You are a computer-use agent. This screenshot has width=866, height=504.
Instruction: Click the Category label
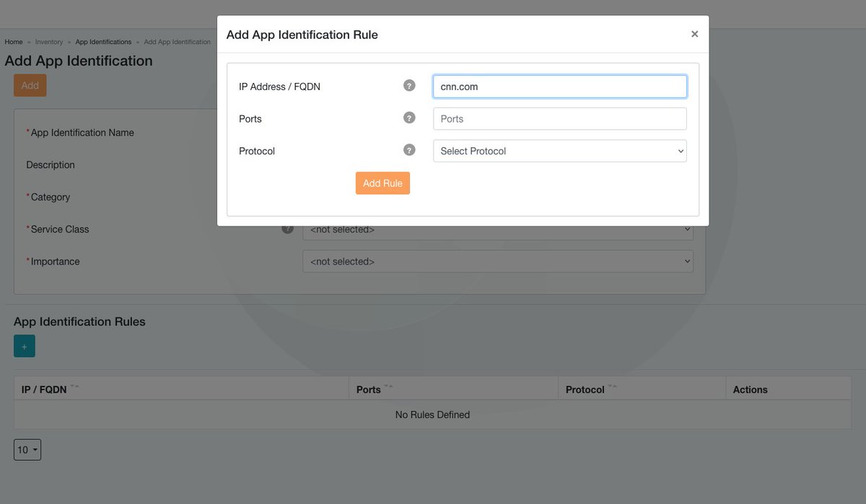click(x=51, y=197)
